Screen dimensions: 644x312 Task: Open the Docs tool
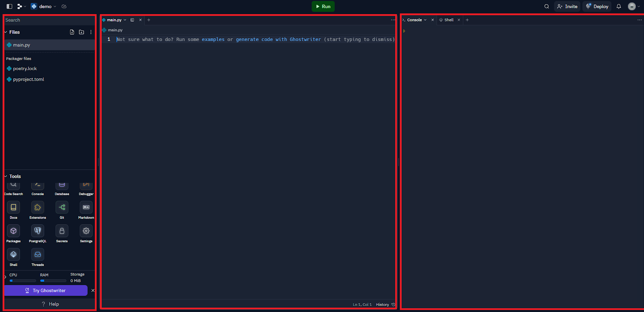click(13, 208)
